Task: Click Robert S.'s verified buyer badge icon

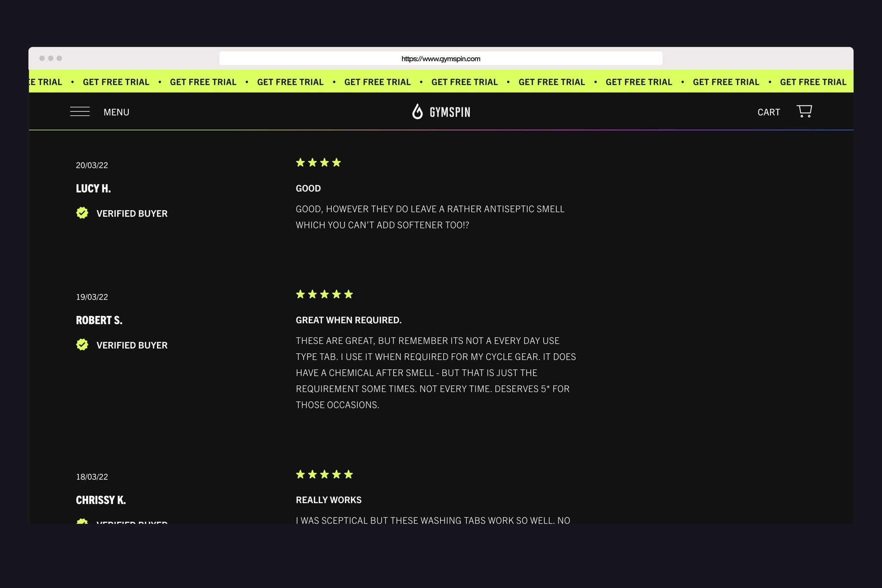Action: coord(82,345)
